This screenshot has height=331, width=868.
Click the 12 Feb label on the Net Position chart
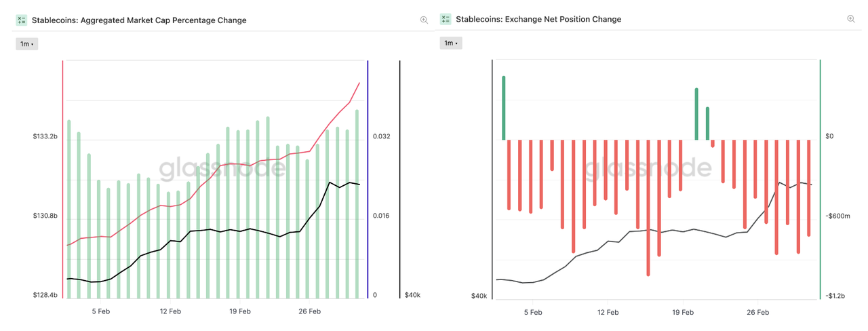tap(608, 313)
